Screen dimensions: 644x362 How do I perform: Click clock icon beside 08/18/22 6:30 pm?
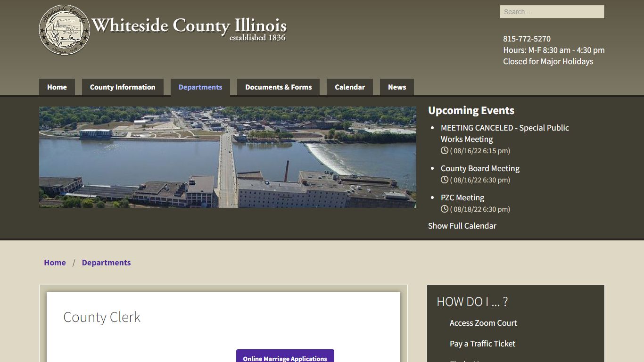pos(444,209)
